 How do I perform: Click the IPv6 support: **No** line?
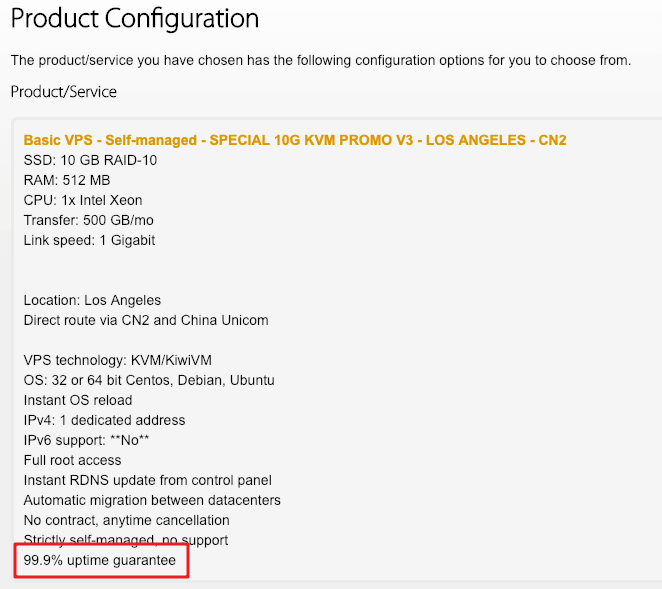pyautogui.click(x=86, y=440)
